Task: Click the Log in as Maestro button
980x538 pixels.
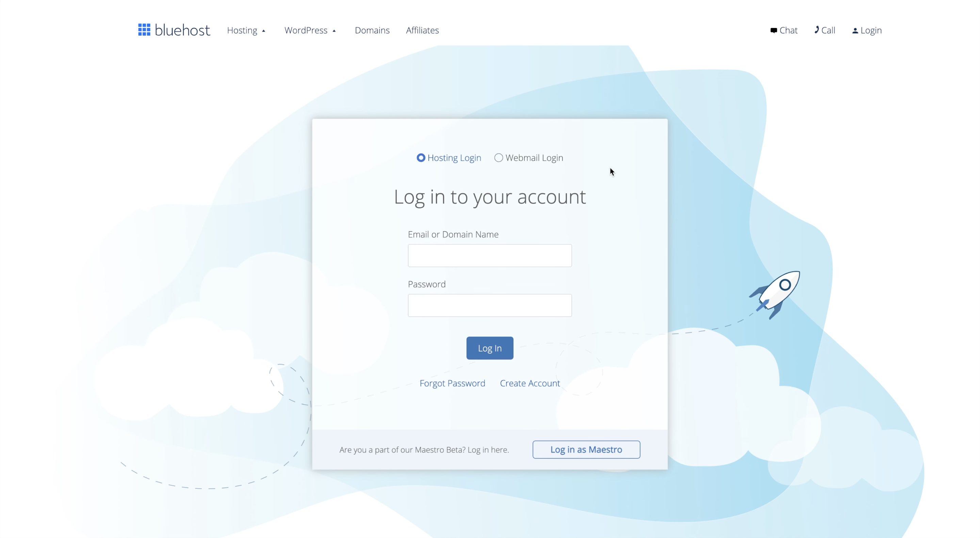Action: click(586, 449)
